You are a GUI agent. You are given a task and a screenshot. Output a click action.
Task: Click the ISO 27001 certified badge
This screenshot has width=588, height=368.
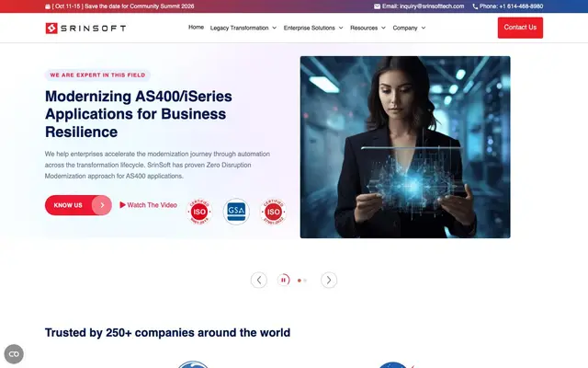coord(273,212)
